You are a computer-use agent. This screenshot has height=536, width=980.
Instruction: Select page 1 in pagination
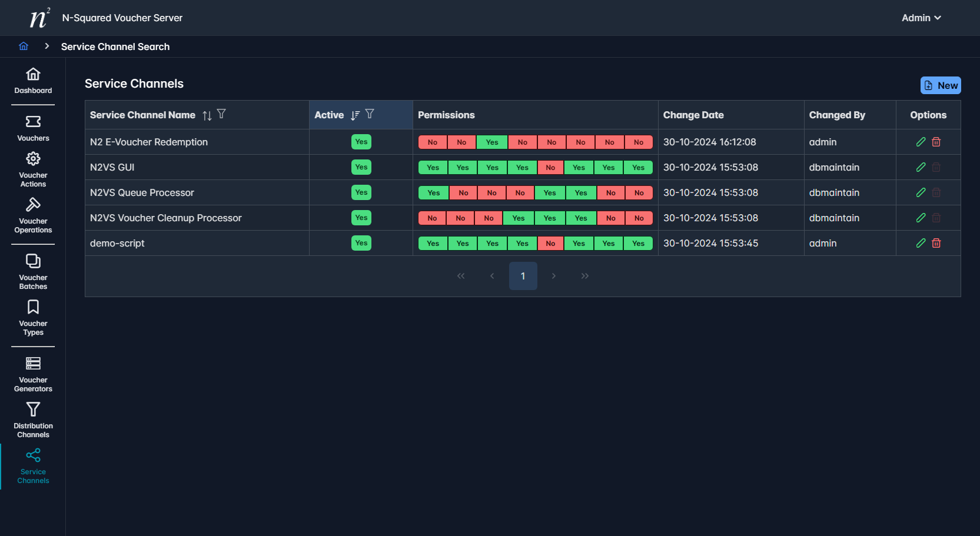[523, 276]
